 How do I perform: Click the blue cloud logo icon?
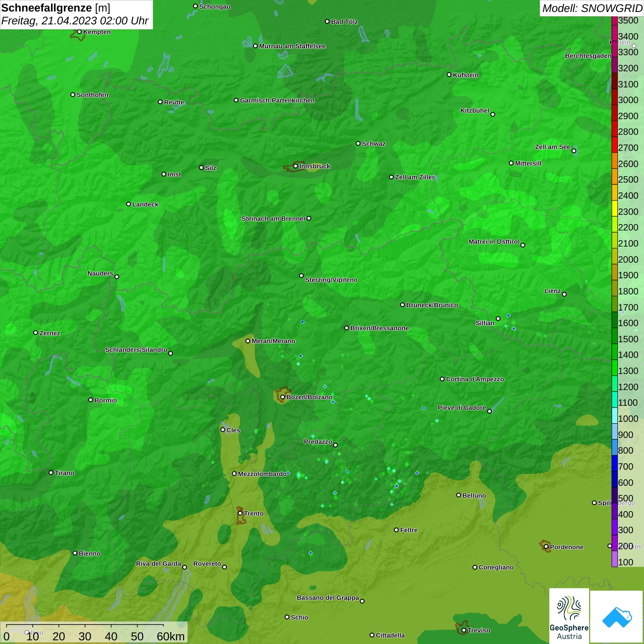(617, 617)
